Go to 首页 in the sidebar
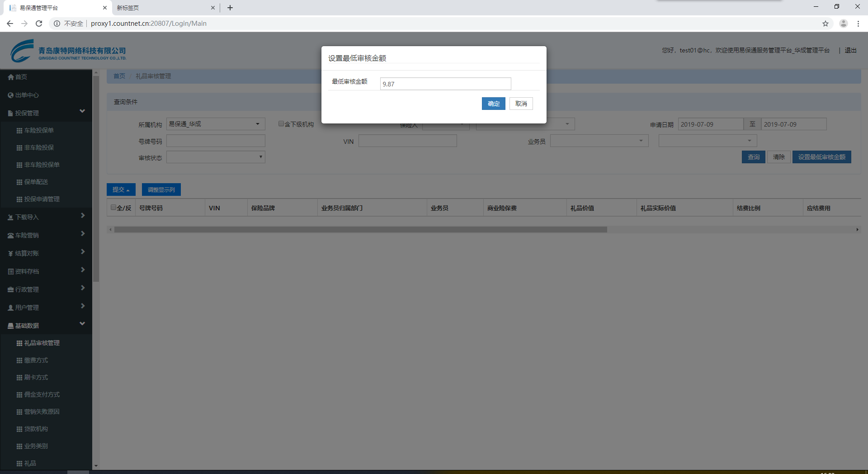868x474 pixels. coord(21,77)
